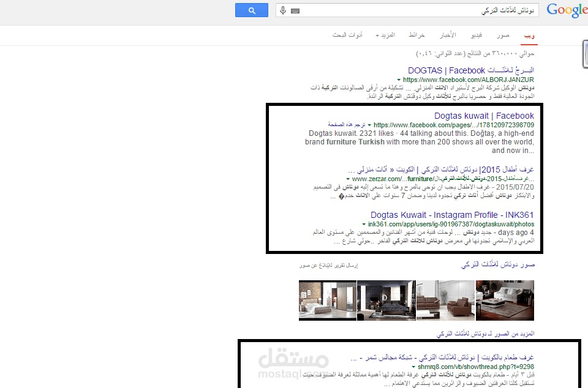
Task: Open thumbnail of brown leather sofas
Action: click(445, 300)
